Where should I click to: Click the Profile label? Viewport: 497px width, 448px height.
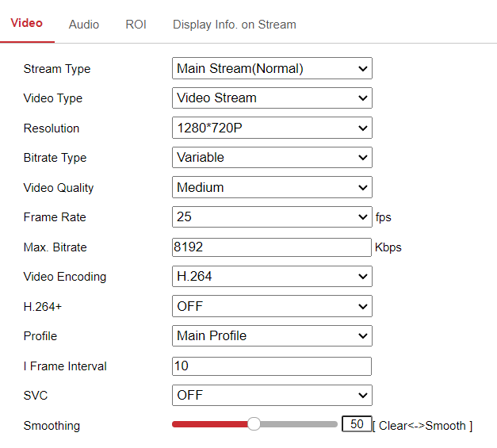coord(40,336)
